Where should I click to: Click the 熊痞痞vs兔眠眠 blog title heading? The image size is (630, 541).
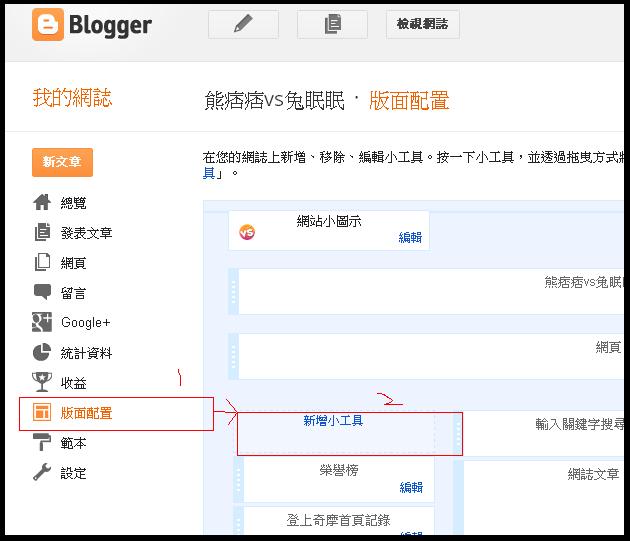pos(274,100)
